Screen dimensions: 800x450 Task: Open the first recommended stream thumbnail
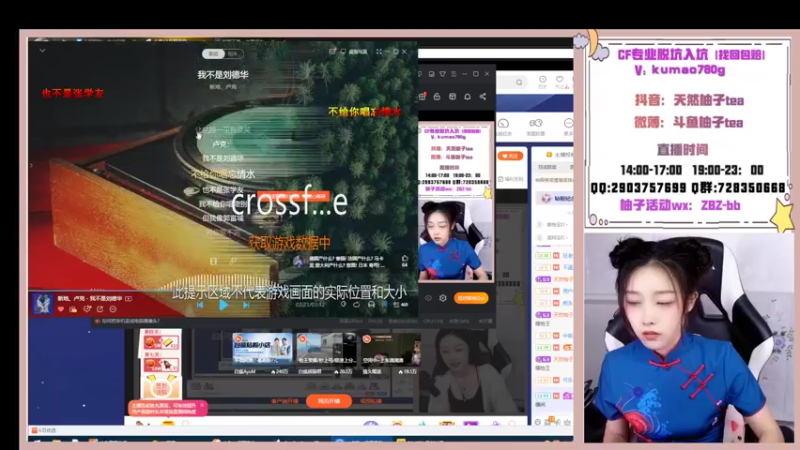click(x=262, y=348)
